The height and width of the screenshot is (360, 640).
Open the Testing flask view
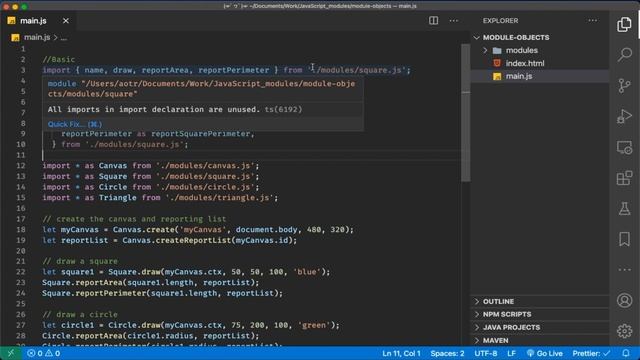[624, 209]
